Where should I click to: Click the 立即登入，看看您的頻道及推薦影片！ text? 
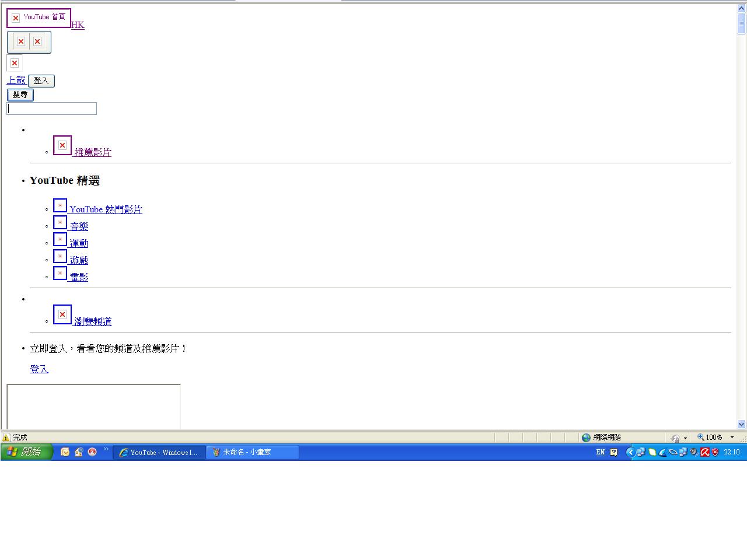click(109, 349)
